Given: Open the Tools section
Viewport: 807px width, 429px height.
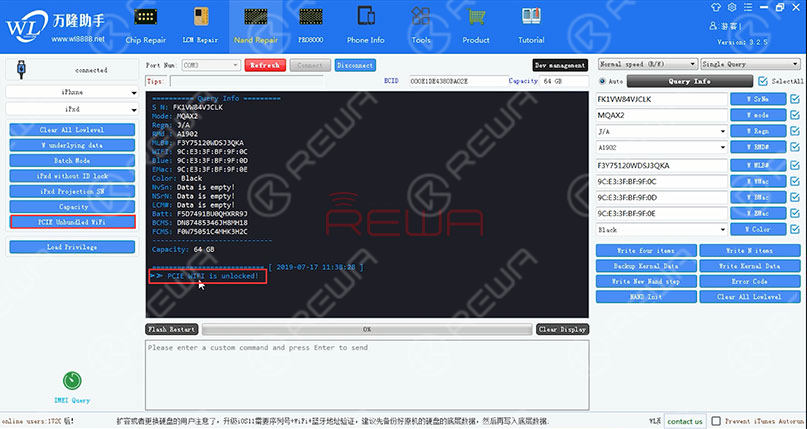Looking at the screenshot, I should pos(420,26).
